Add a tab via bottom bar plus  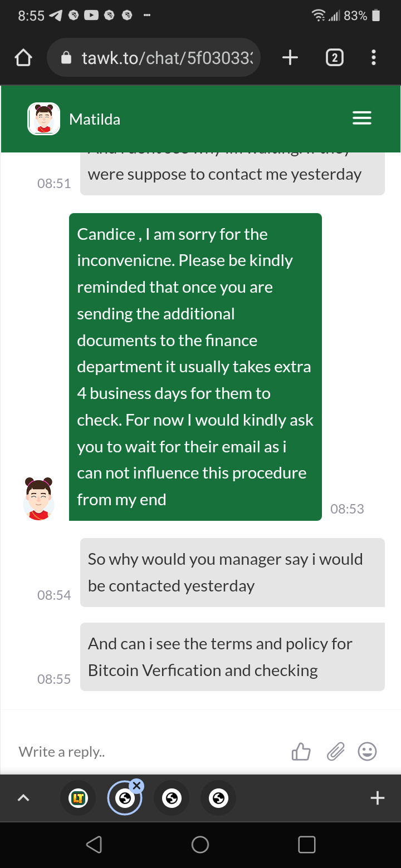pos(378,798)
